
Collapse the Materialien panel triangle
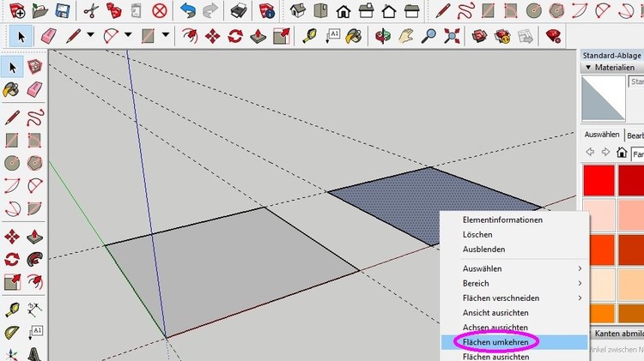(x=588, y=67)
